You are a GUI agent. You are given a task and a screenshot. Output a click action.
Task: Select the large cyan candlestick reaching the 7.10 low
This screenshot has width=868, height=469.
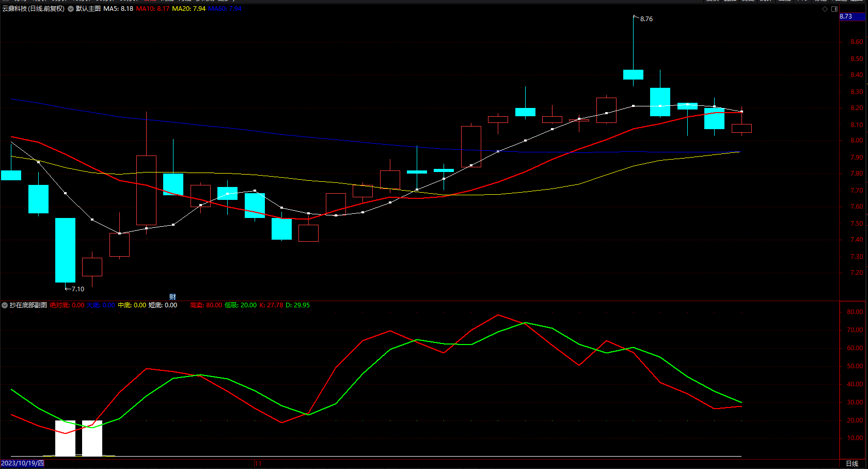[x=66, y=250]
